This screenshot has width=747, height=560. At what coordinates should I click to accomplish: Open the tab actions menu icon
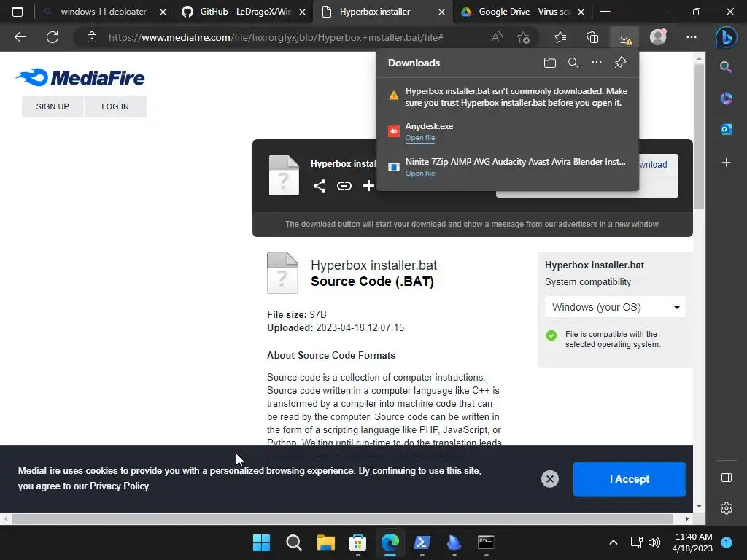[x=18, y=12]
